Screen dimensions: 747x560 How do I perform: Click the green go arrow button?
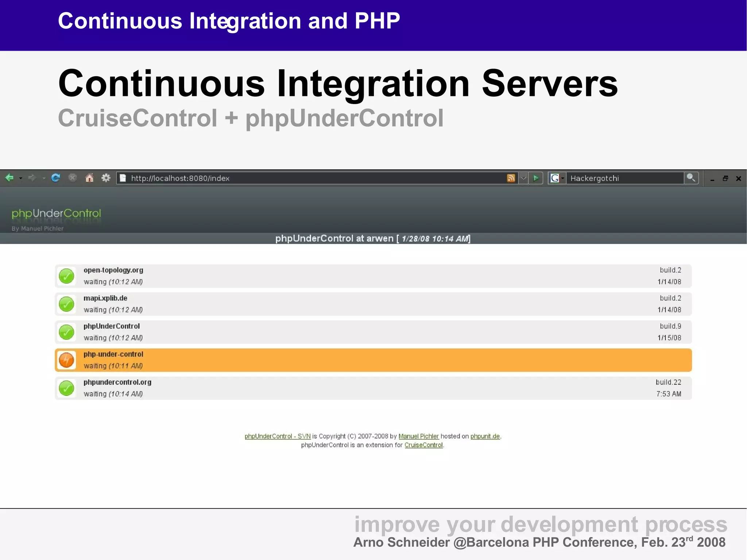pos(536,178)
